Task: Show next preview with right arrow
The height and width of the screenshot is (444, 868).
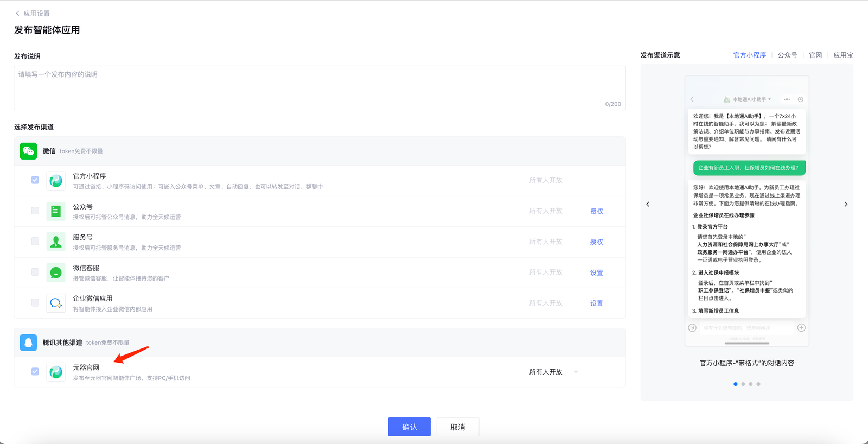Action: pos(846,204)
